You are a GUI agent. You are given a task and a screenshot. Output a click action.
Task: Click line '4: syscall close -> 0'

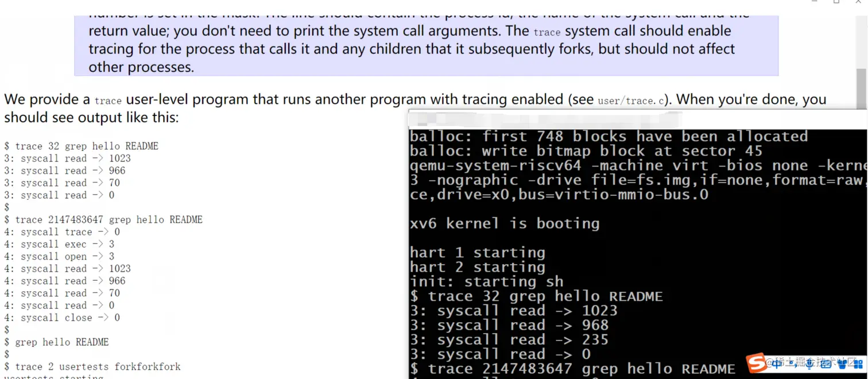pos(62,318)
